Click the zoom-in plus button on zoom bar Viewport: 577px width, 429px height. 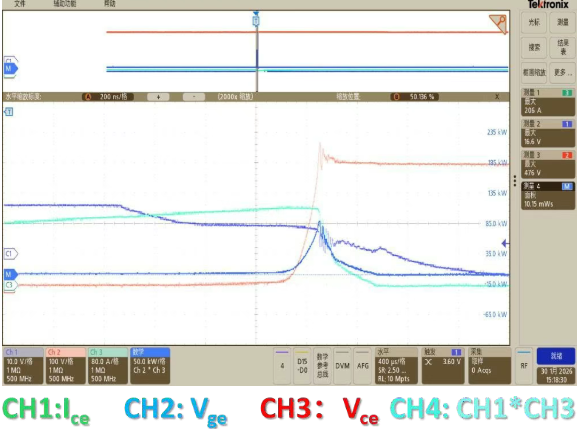click(158, 97)
